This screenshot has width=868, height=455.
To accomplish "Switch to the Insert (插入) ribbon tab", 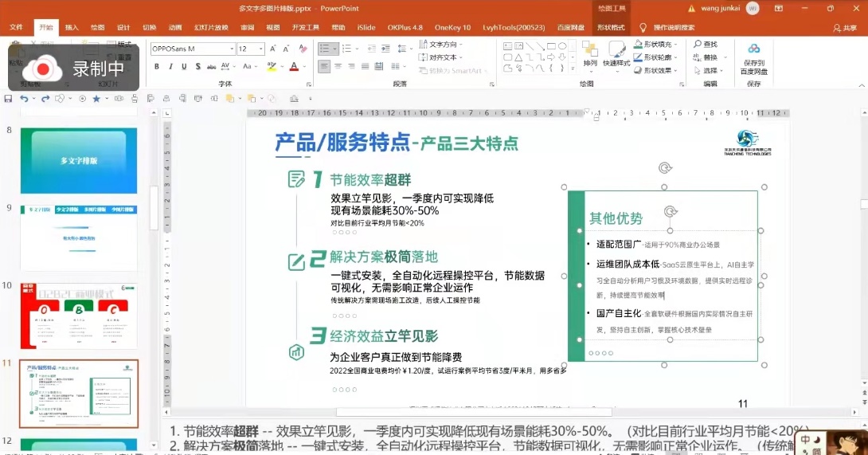I will click(72, 27).
